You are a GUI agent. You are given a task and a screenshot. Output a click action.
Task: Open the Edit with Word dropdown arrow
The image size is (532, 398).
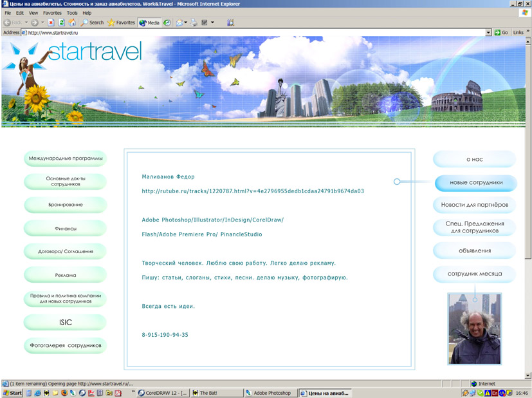(x=212, y=23)
